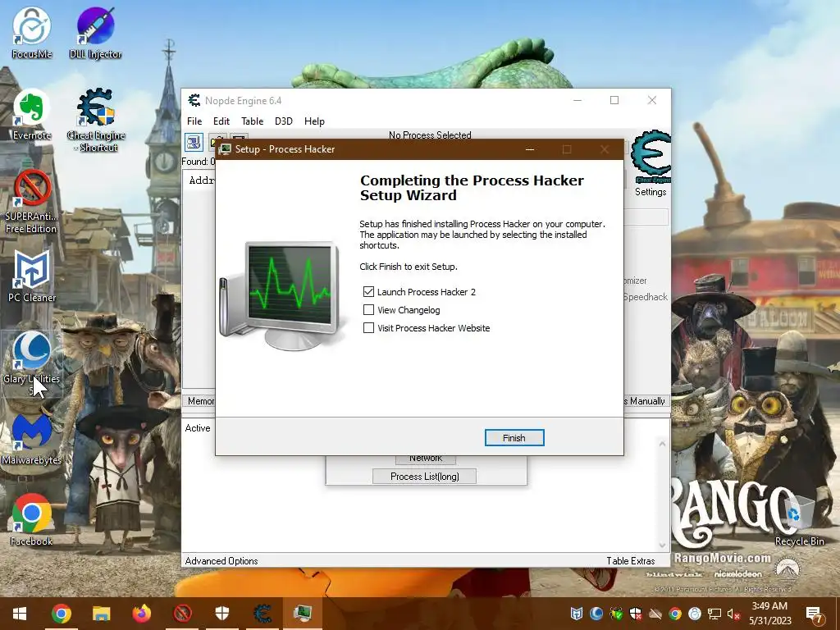Open the Help menu in Nopde Engine
The image size is (840, 630).
tap(314, 121)
